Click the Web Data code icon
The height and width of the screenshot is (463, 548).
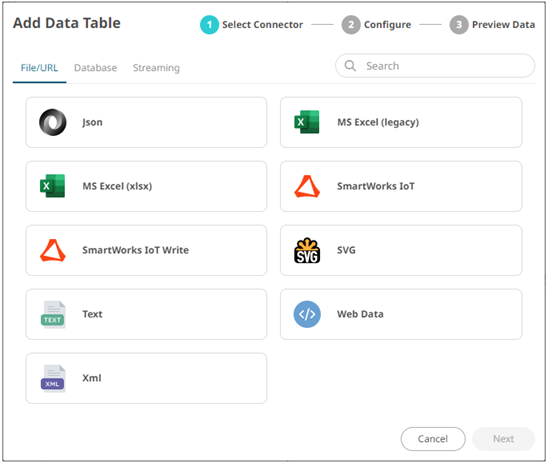click(307, 314)
